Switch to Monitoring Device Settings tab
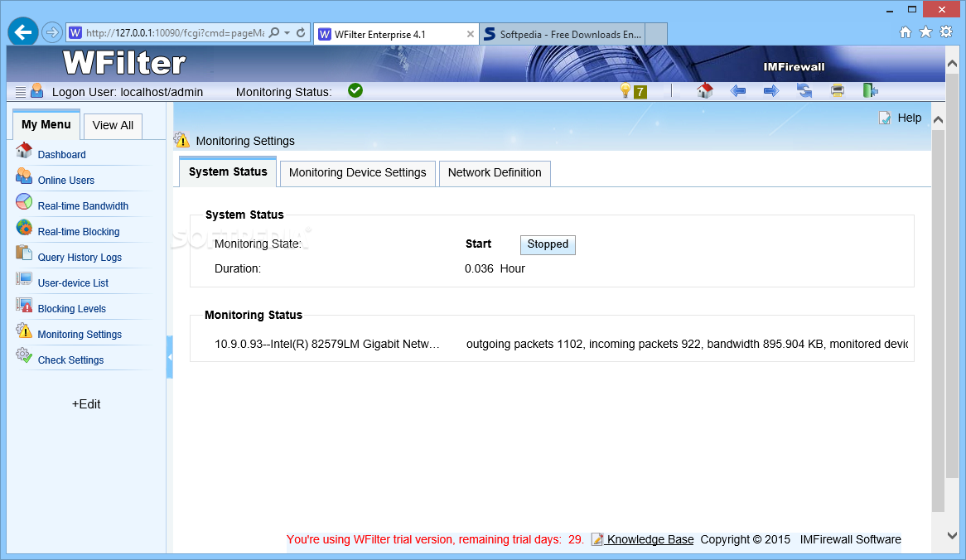 pyautogui.click(x=357, y=173)
